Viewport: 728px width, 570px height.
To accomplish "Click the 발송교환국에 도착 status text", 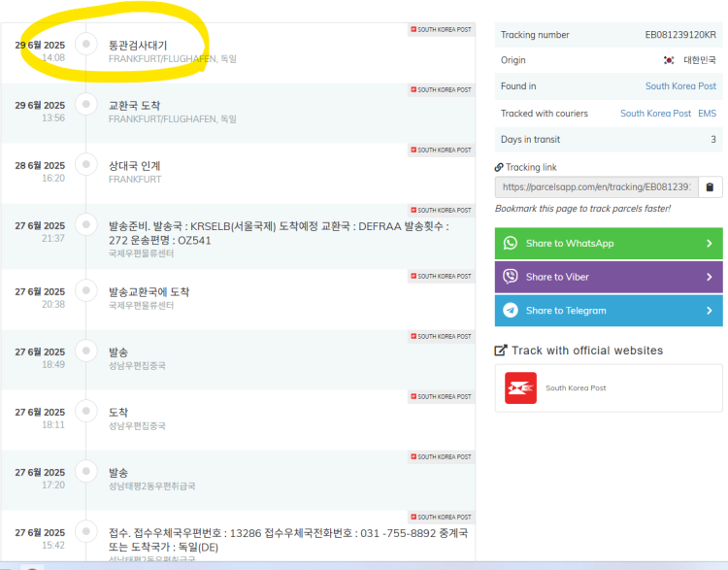I will click(149, 291).
